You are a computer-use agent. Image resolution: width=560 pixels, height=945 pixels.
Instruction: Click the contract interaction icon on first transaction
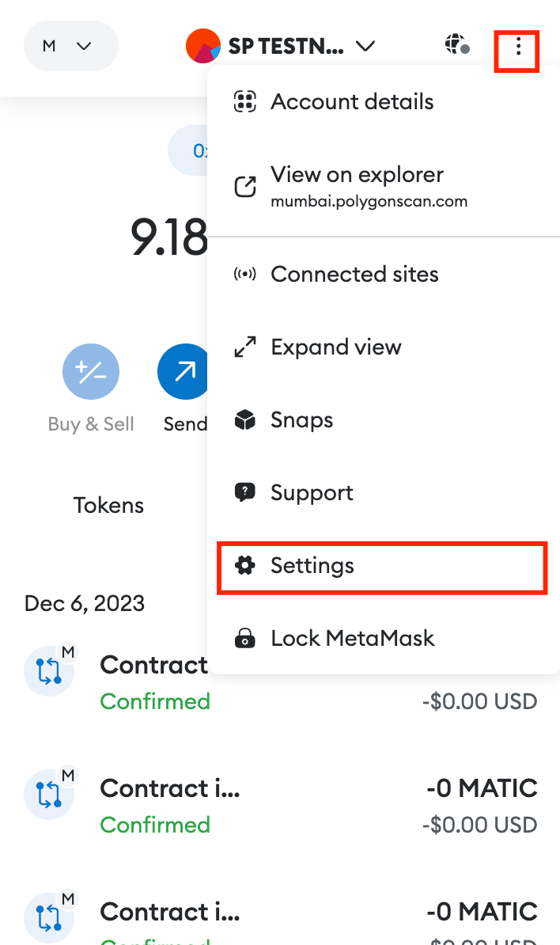click(49, 670)
